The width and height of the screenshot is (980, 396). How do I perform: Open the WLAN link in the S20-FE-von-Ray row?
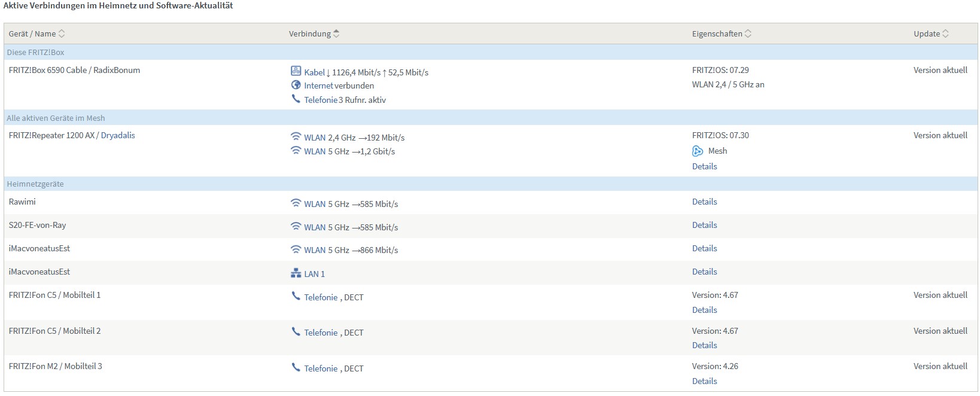pyautogui.click(x=314, y=227)
